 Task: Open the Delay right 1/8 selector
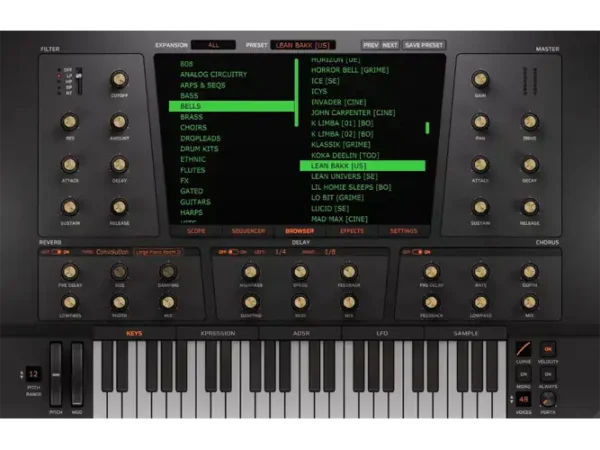tap(330, 252)
